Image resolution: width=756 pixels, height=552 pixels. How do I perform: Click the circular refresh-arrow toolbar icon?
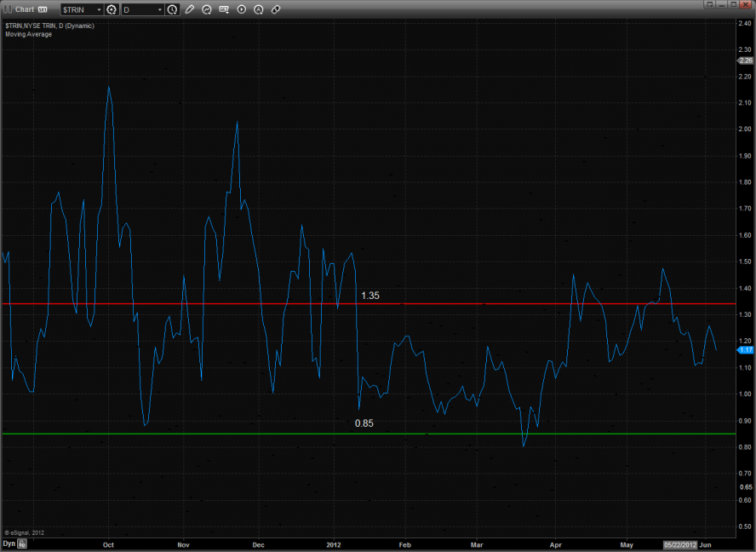pyautogui.click(x=206, y=9)
